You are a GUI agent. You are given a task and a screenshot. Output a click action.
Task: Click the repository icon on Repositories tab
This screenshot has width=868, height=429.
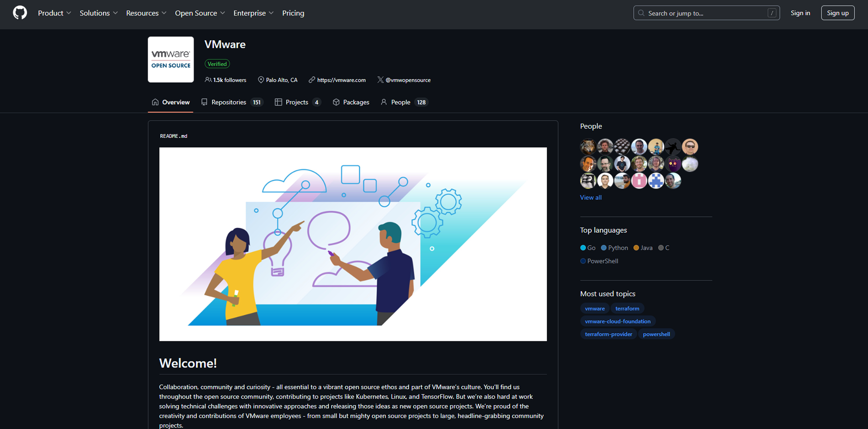coord(204,102)
